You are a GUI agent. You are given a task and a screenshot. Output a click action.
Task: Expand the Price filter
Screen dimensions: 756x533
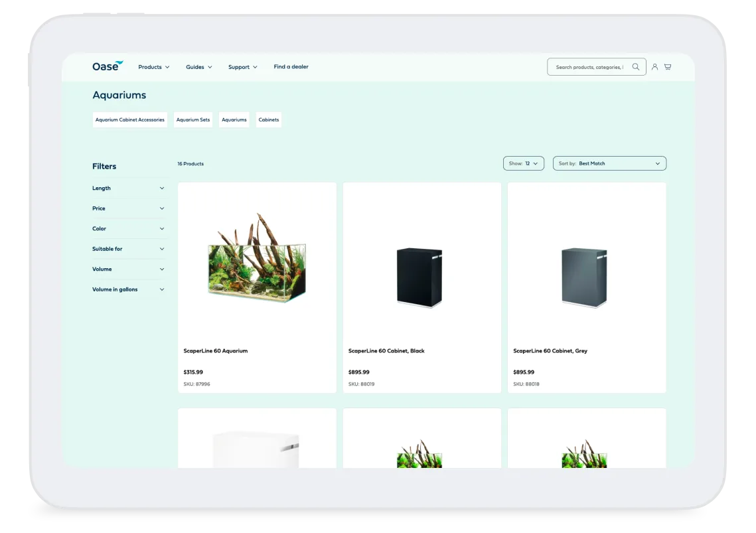click(x=128, y=208)
